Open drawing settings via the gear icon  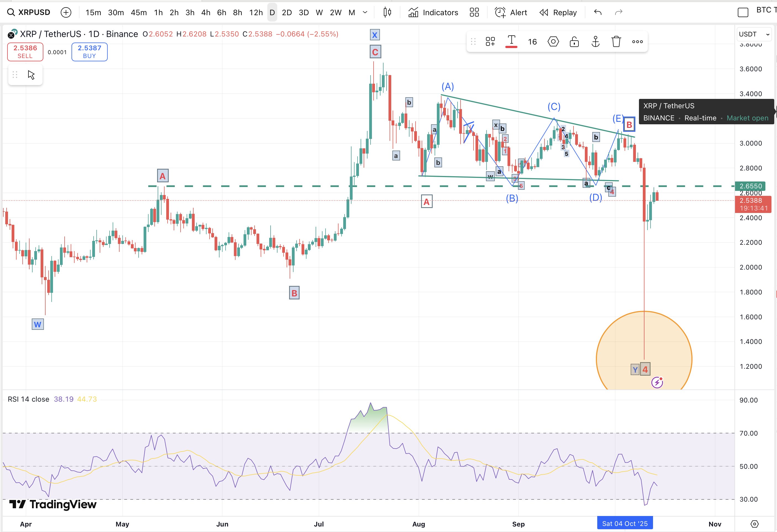(x=553, y=41)
